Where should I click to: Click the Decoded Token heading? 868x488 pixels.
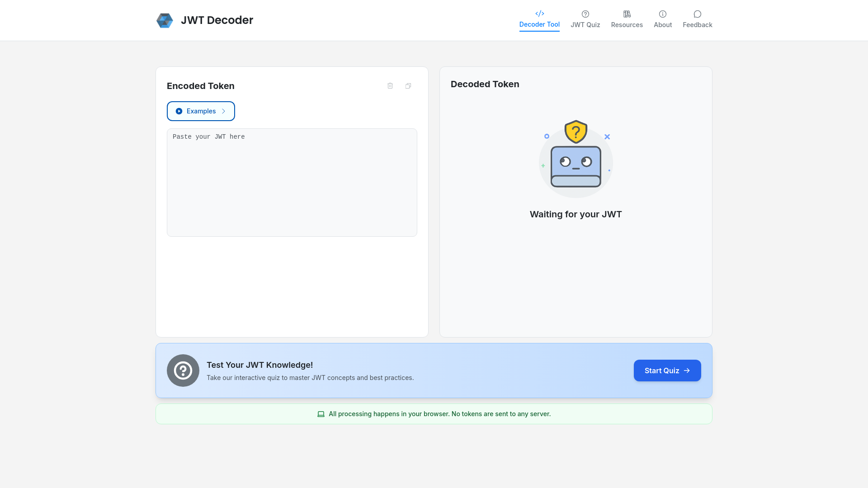pyautogui.click(x=485, y=84)
